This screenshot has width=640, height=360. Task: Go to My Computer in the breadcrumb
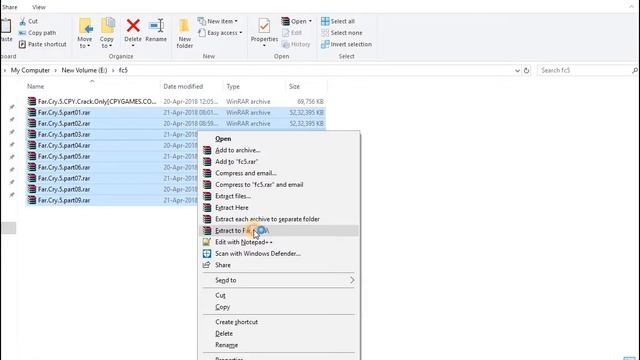click(x=30, y=70)
